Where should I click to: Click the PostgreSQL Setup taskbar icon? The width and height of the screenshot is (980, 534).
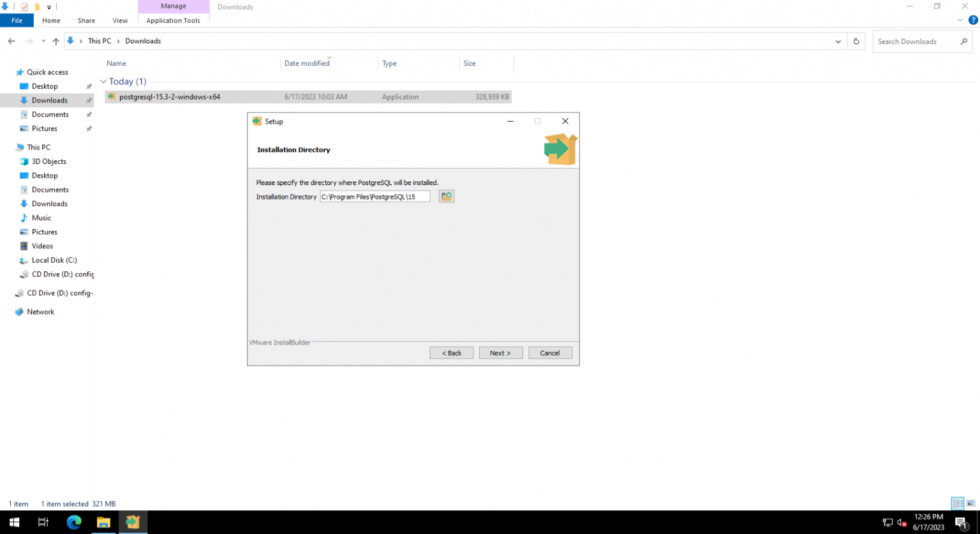tap(133, 521)
